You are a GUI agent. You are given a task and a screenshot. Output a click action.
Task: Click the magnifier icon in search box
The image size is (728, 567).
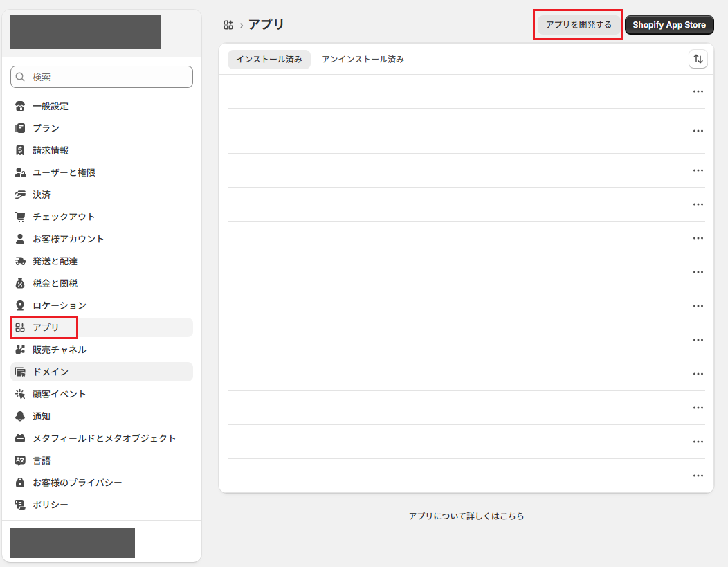(20, 77)
